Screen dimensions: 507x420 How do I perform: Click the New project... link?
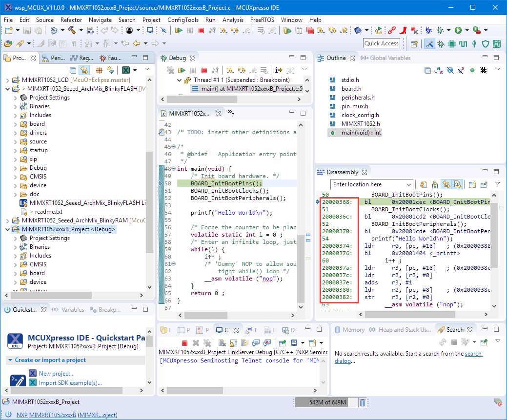57,373
